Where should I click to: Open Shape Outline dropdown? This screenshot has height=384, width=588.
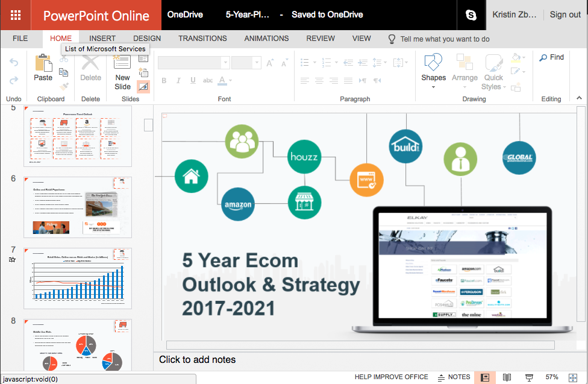524,71
